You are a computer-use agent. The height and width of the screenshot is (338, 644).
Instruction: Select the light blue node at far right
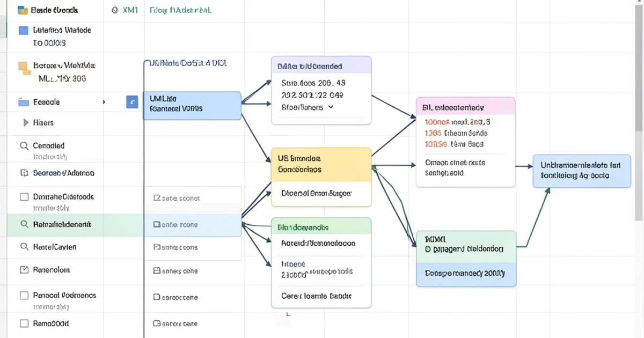point(582,171)
